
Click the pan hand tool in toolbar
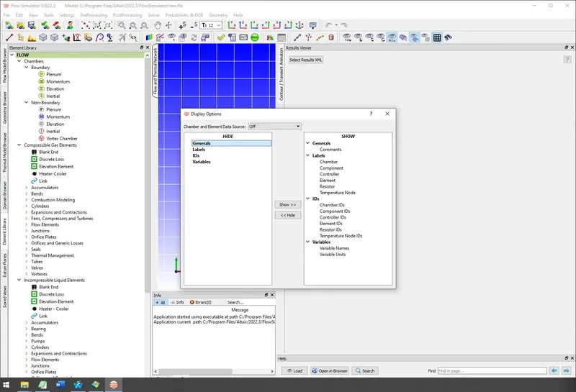pos(156,25)
